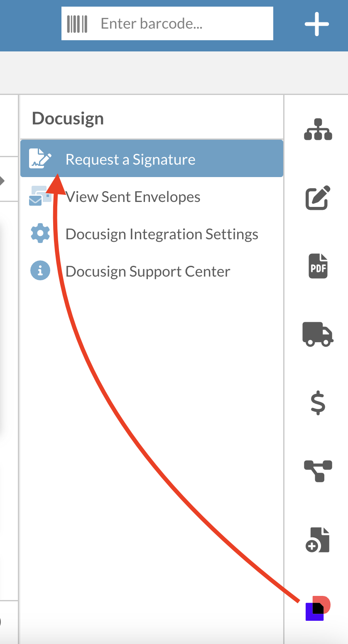Open the hierarchy tree sidebar icon
Image resolution: width=348 pixels, height=644 pixels.
click(318, 130)
